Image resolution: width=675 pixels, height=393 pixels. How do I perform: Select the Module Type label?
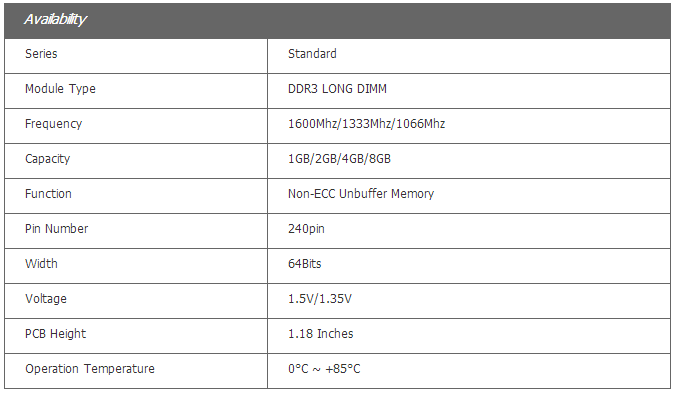click(x=60, y=89)
